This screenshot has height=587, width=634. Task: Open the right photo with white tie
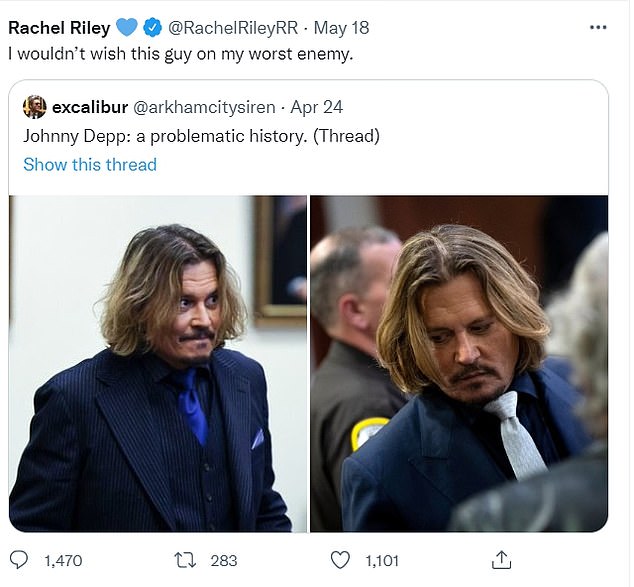(x=458, y=362)
